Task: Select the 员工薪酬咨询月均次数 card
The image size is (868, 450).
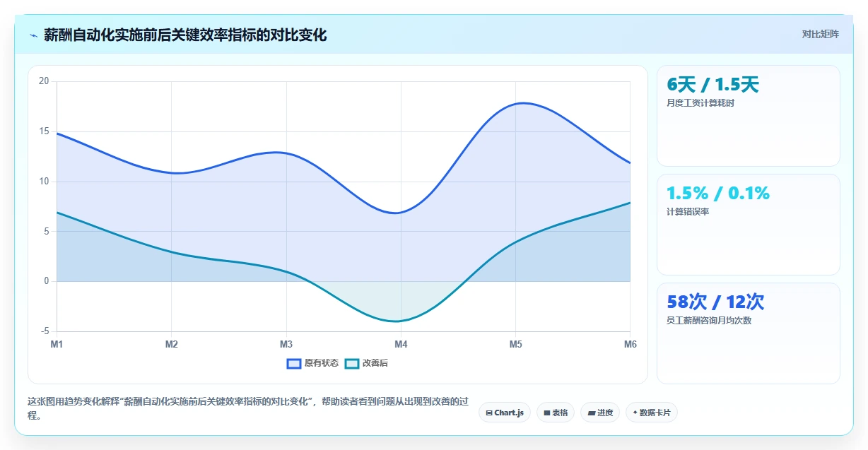Action: (749, 333)
